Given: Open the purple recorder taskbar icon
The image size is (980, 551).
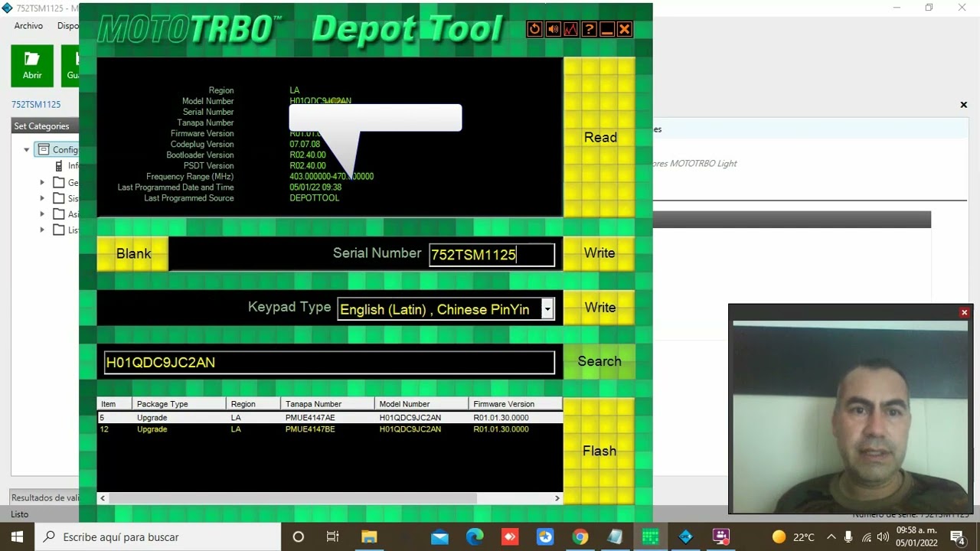Looking at the screenshot, I should tap(720, 536).
